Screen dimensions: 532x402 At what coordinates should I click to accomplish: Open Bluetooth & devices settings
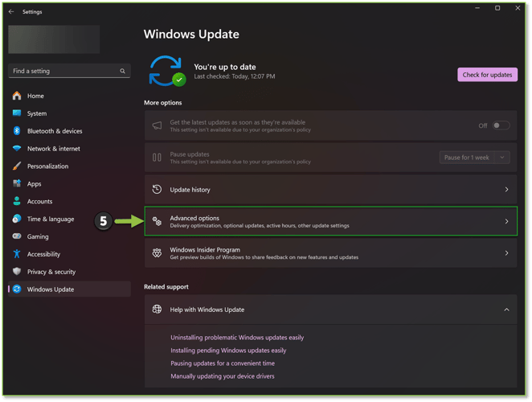(69, 131)
